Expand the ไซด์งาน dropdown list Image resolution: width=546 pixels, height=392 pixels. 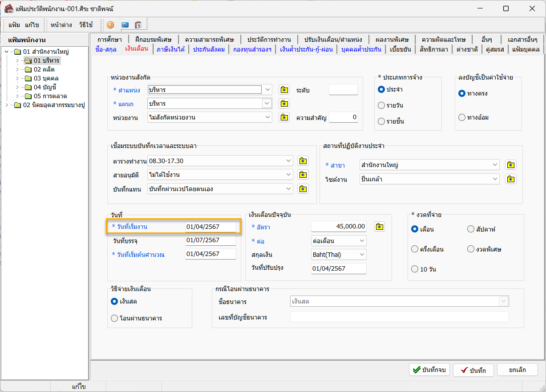tap(495, 179)
